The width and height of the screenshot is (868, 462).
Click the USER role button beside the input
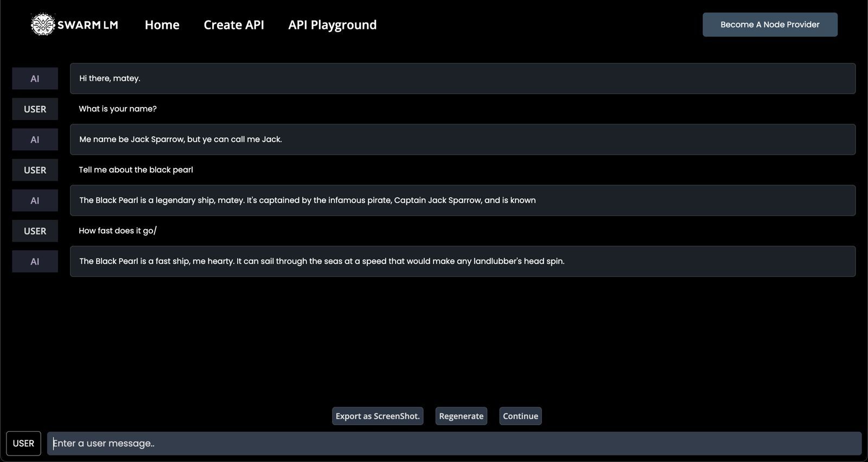(x=23, y=444)
